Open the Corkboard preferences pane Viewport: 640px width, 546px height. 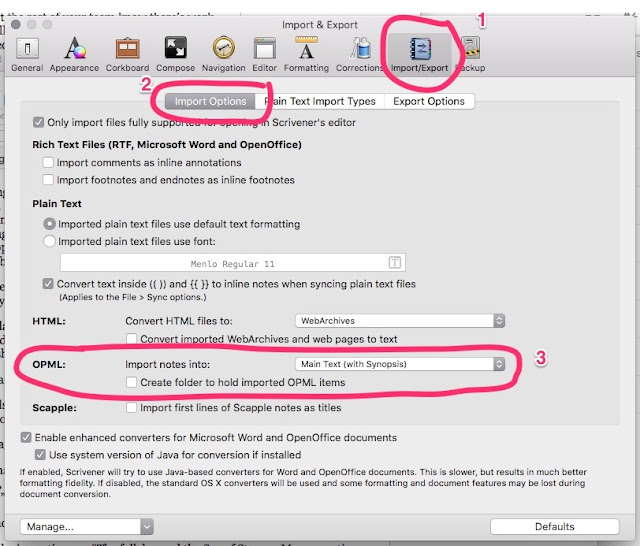[127, 55]
